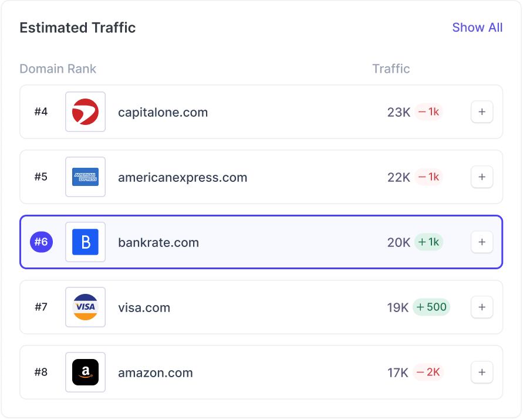Click the Capital One logo icon
Image resolution: width=523 pixels, height=420 pixels.
point(85,112)
